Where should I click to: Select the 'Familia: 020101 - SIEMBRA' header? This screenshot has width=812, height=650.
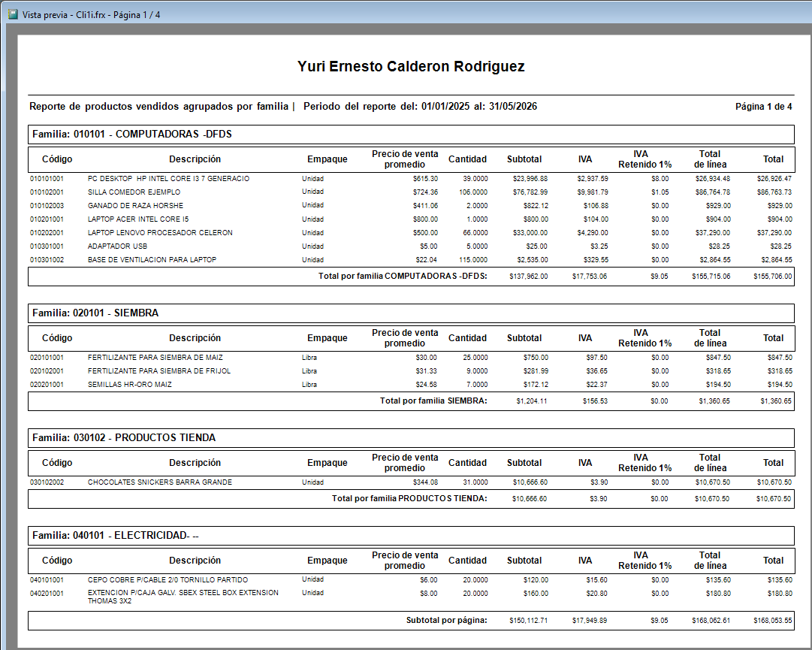pyautogui.click(x=411, y=313)
